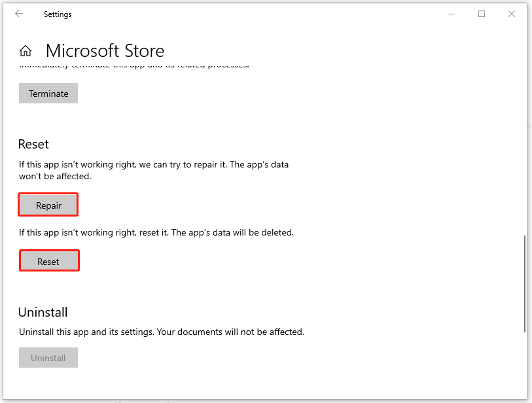
Task: Maximize the Settings window
Action: (x=482, y=14)
